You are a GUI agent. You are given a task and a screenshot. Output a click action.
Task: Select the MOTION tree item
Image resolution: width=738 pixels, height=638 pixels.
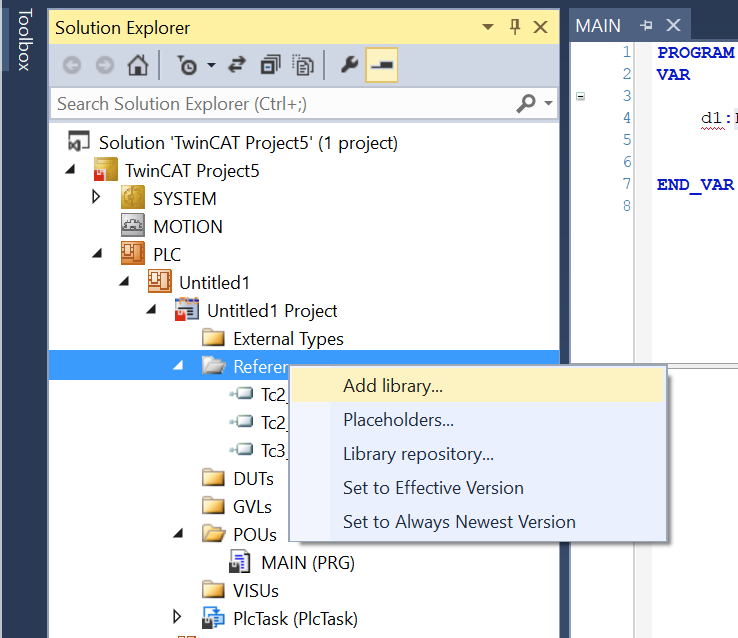[188, 227]
